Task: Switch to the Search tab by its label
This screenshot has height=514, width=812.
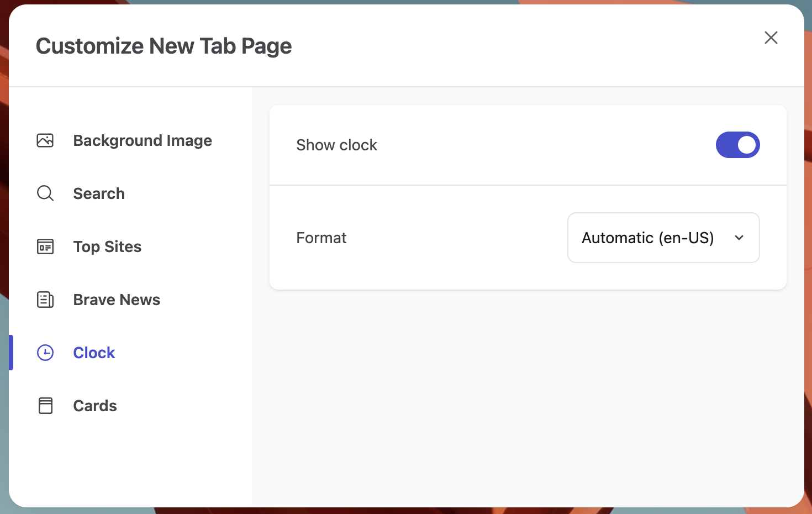Action: [x=99, y=193]
